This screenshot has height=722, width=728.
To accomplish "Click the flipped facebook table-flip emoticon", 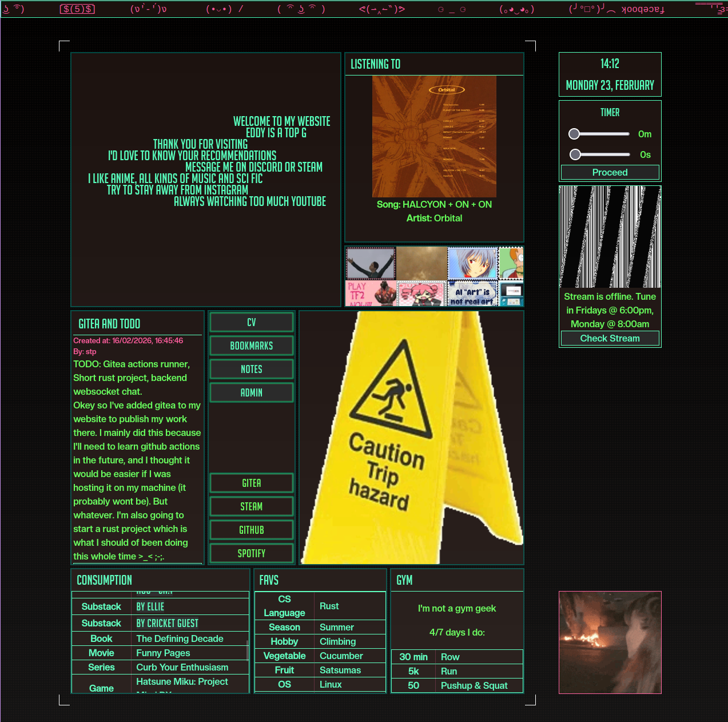I will point(616,9).
